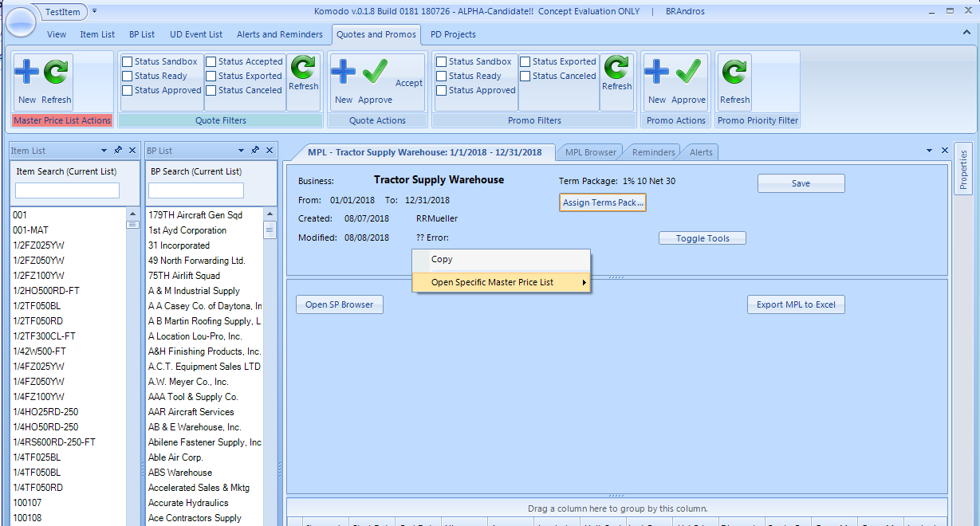
Task: Pin the Item List panel
Action: click(118, 150)
